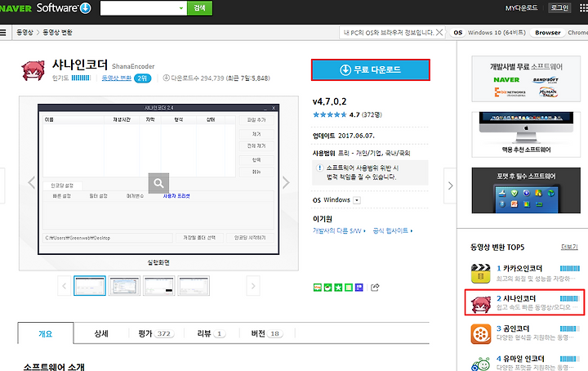Share via the first green Line icon

317,288
